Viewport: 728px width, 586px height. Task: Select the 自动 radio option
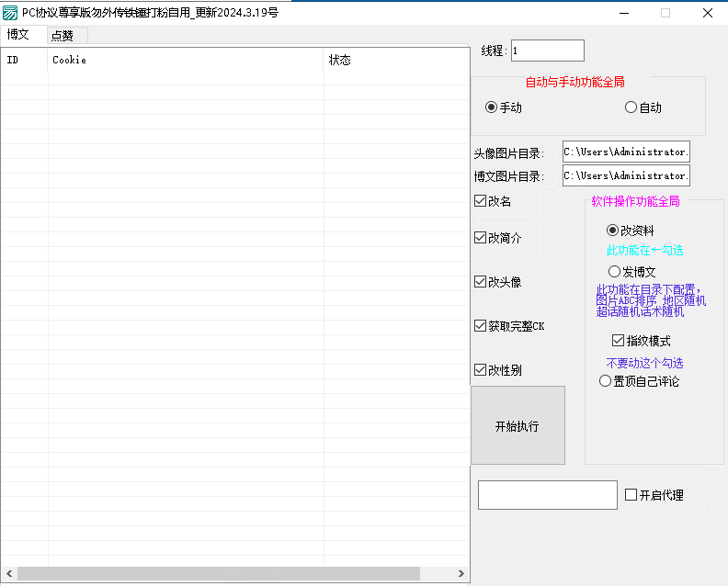[631, 107]
